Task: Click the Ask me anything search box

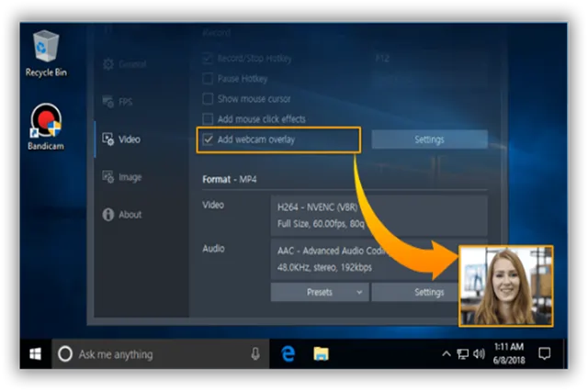Action: pyautogui.click(x=161, y=354)
